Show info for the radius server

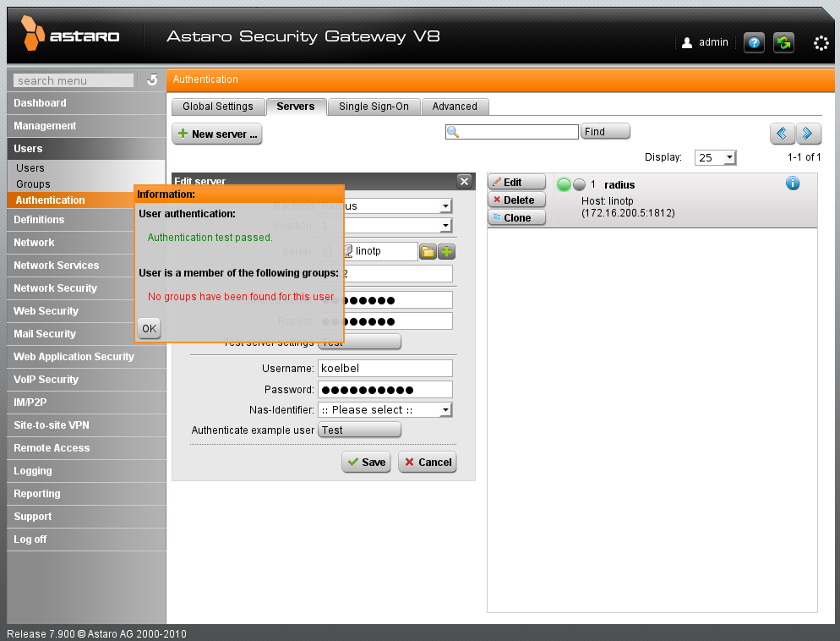793,184
